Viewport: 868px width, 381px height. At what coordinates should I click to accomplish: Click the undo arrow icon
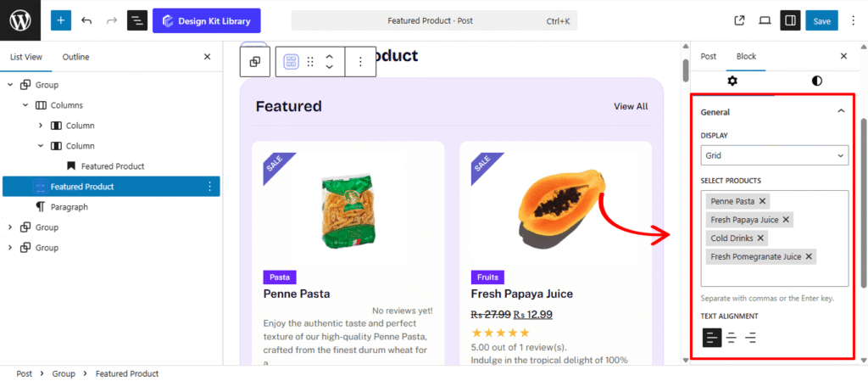[86, 20]
